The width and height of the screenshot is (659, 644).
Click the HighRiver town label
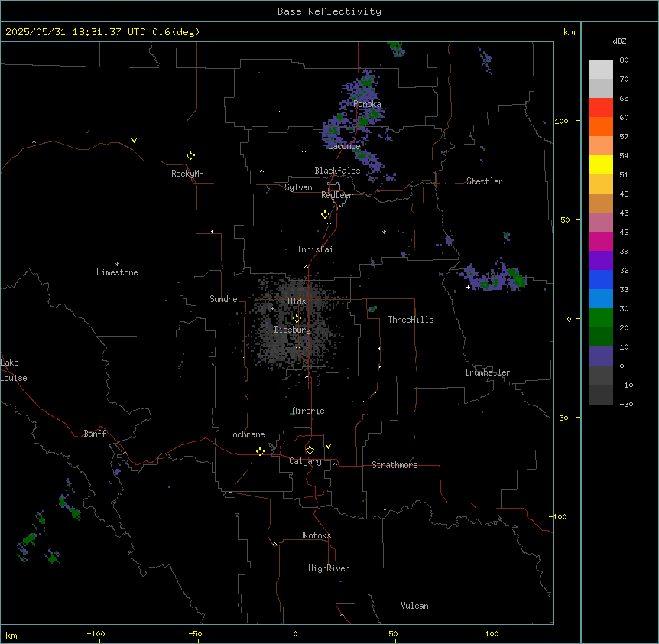pyautogui.click(x=329, y=568)
